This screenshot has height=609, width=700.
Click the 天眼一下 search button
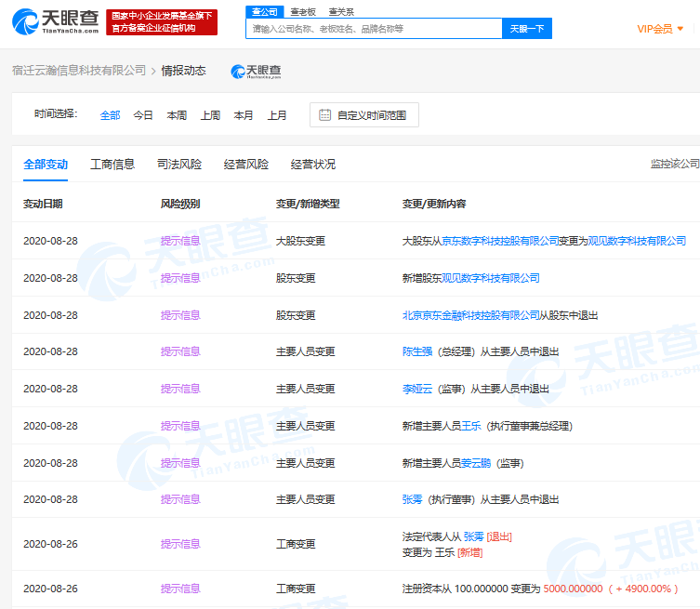[527, 29]
